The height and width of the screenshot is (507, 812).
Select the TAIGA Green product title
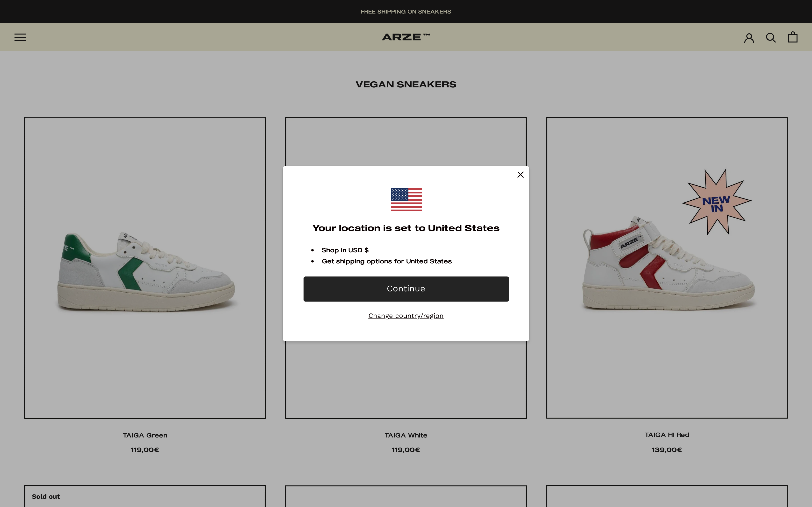click(x=145, y=435)
